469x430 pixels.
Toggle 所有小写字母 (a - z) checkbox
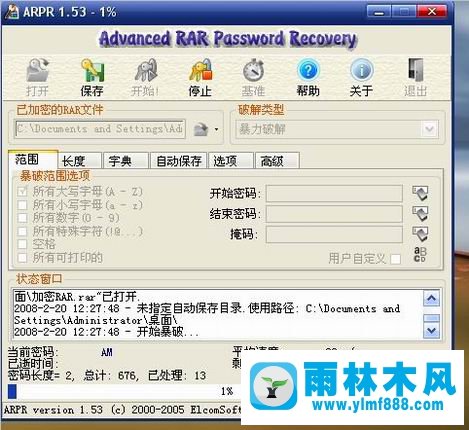tap(22, 205)
